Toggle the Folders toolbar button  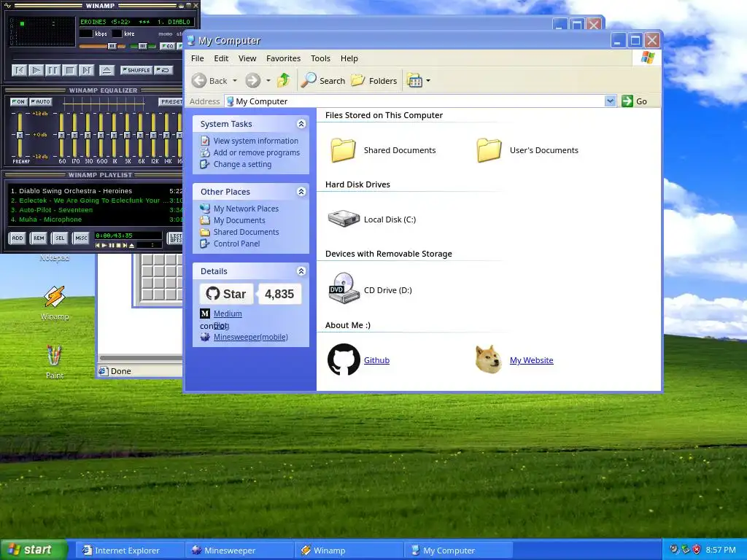pyautogui.click(x=374, y=80)
